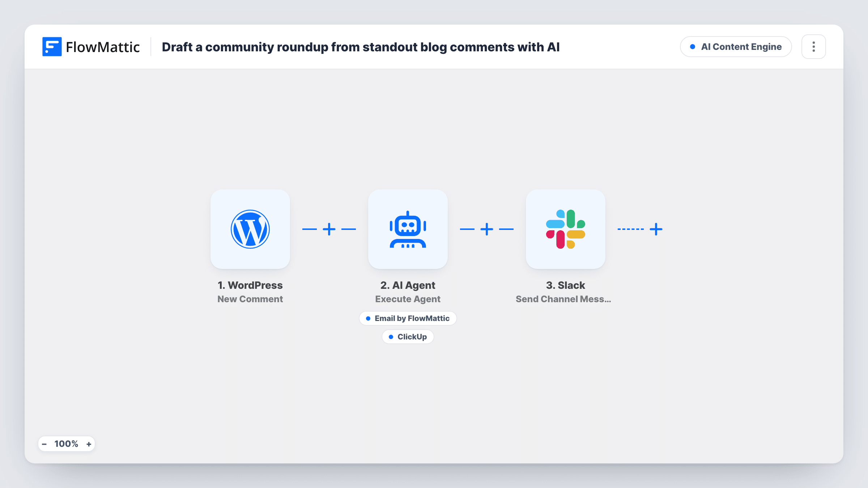This screenshot has width=868, height=488.
Task: Click the "1. WordPress" step label
Action: [x=250, y=285]
